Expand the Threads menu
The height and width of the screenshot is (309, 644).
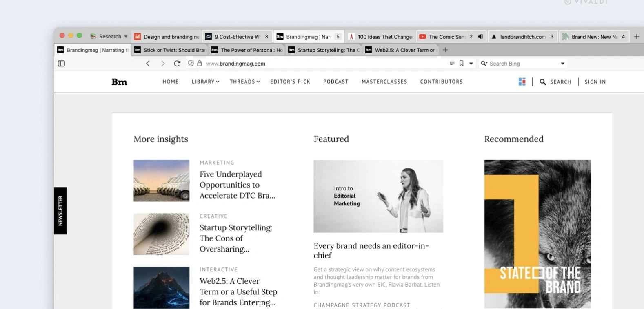[x=244, y=82]
